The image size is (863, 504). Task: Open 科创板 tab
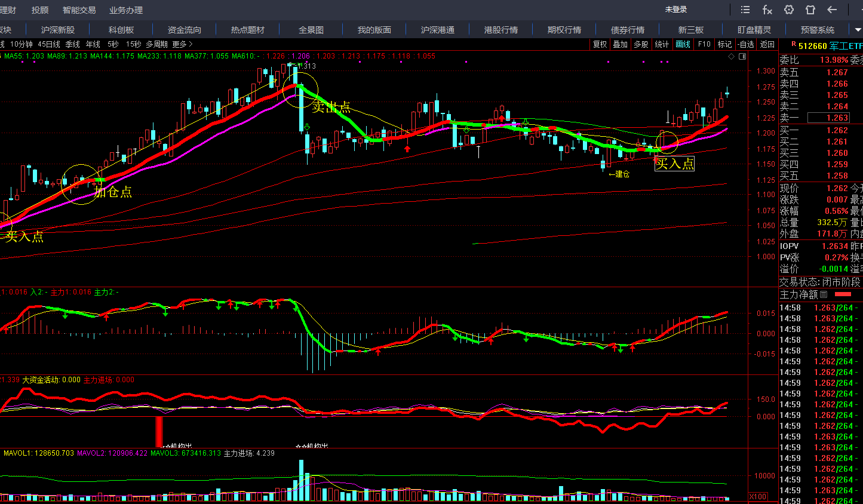[121, 29]
